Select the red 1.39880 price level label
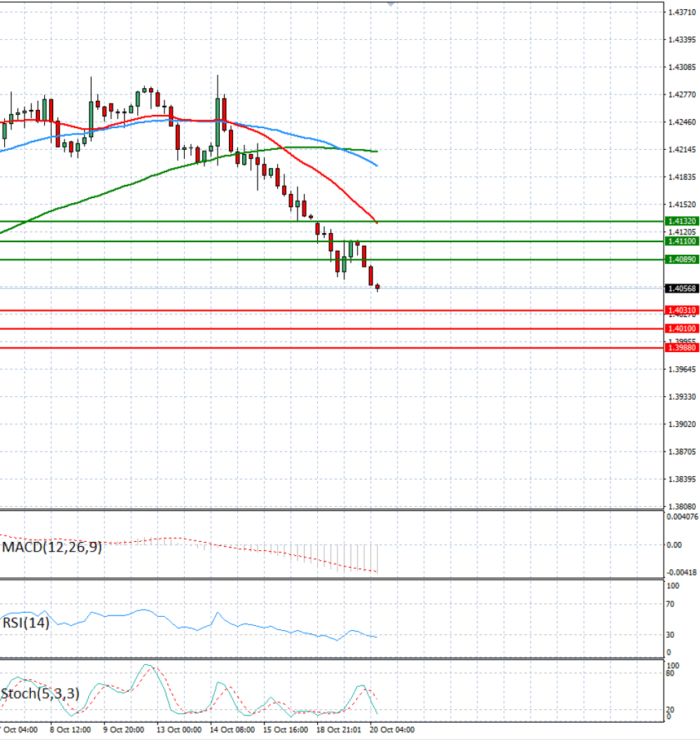This screenshot has height=740, width=700. tap(682, 348)
